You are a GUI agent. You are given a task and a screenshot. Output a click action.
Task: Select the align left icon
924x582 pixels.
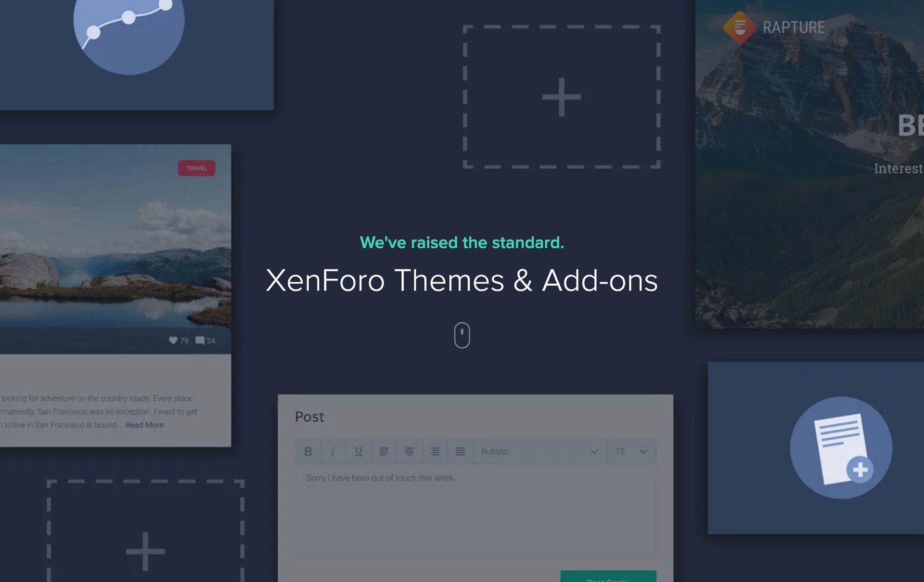point(384,451)
